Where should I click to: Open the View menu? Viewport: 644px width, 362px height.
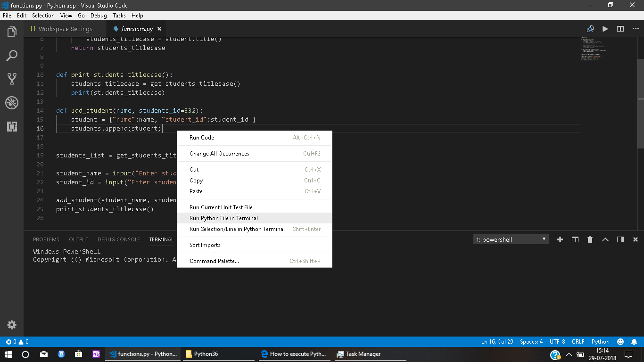66,16
